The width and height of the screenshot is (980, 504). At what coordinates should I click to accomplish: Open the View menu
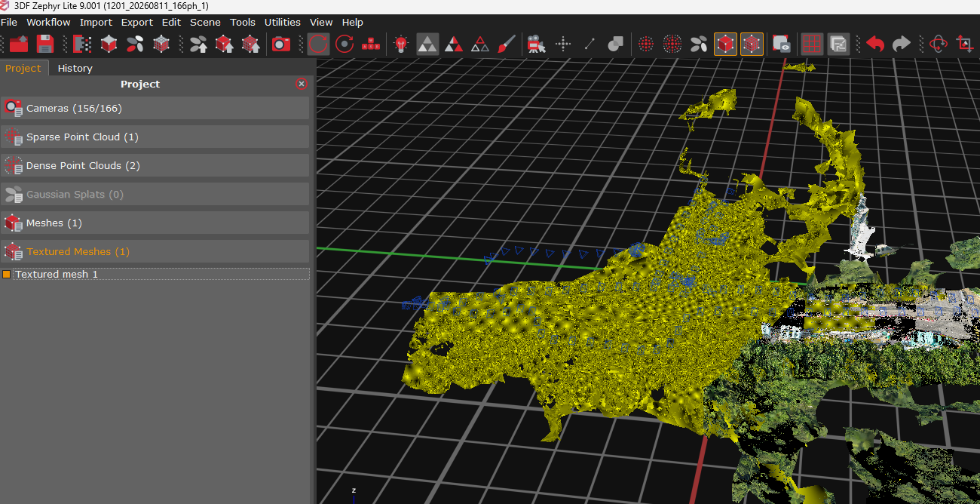click(x=321, y=22)
